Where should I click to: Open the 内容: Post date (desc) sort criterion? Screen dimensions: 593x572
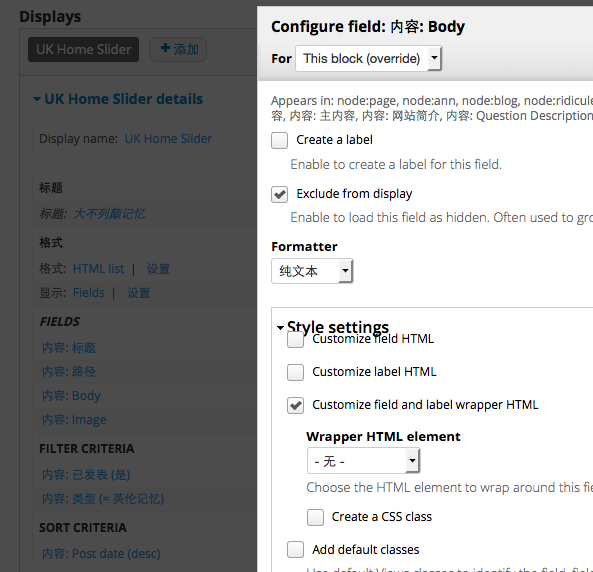click(x=101, y=554)
